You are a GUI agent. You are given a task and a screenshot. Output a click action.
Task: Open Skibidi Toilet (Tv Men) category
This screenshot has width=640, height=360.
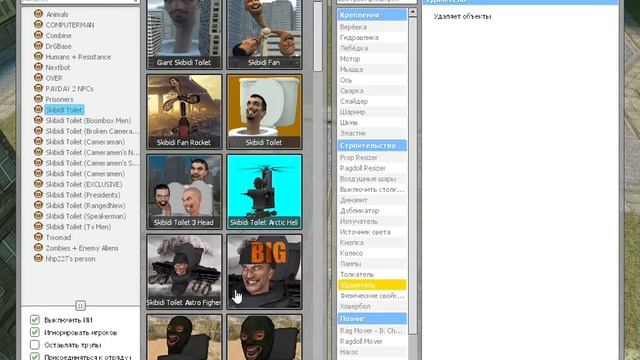78,227
